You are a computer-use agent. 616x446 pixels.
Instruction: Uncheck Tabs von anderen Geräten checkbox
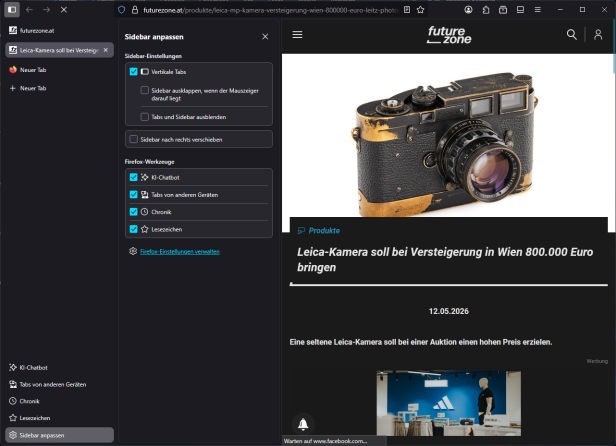(134, 195)
